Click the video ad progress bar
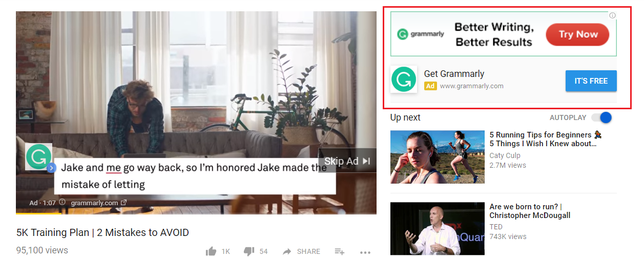Viewport: 644px width, 257px height. point(196,213)
